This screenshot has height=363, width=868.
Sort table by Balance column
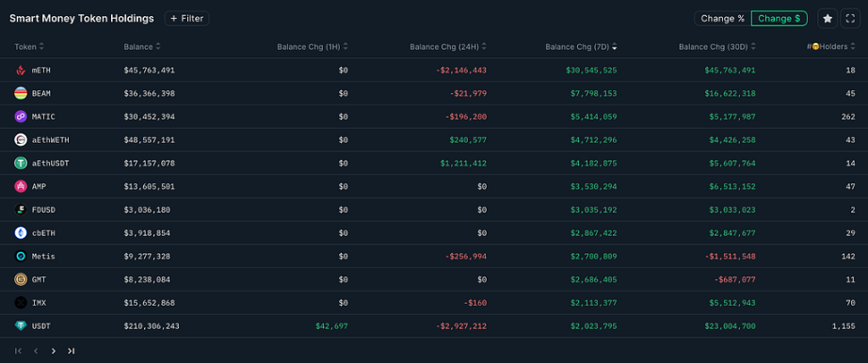142,47
